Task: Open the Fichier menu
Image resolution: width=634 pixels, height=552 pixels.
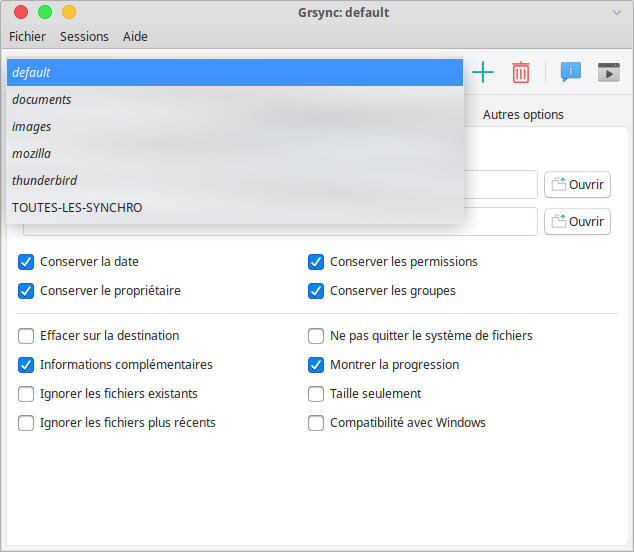Action: 28,37
